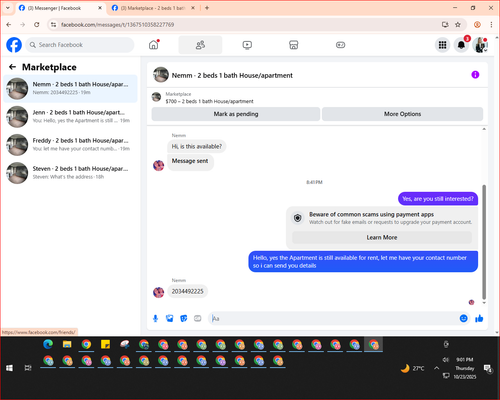View site information in the address bar
Image resolution: width=500 pixels, height=400 pixels.
[53, 24]
